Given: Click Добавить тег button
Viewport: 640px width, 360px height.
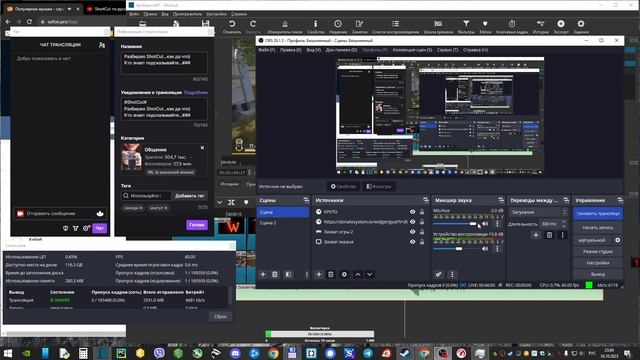Looking at the screenshot, I should [x=189, y=196].
